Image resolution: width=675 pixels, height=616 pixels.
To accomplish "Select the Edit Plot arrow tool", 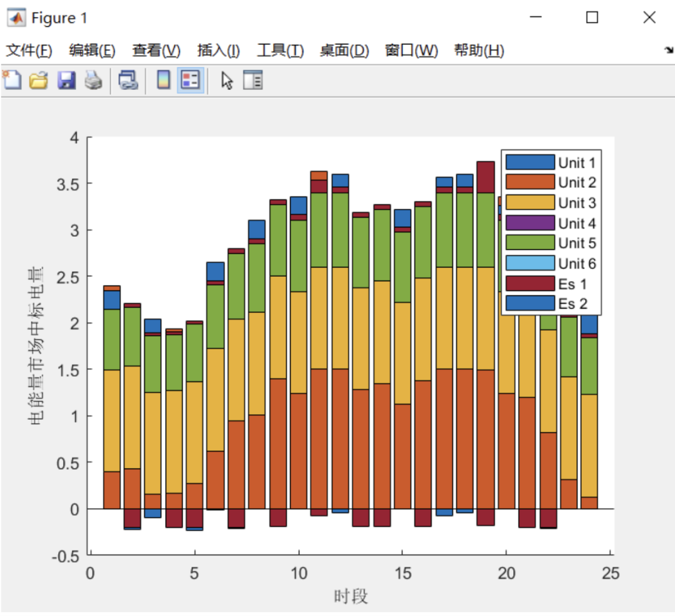I will [227, 81].
